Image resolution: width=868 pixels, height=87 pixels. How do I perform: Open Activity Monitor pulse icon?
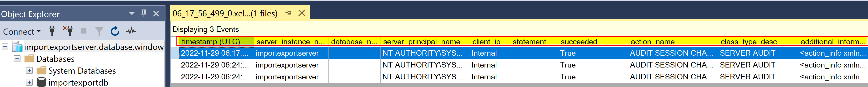(131, 31)
